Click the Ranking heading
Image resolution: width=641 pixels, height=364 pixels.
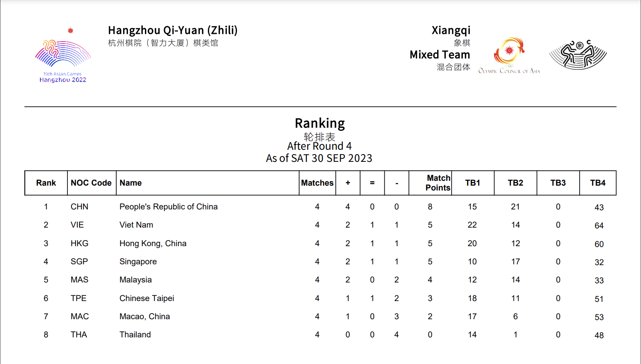tap(320, 123)
